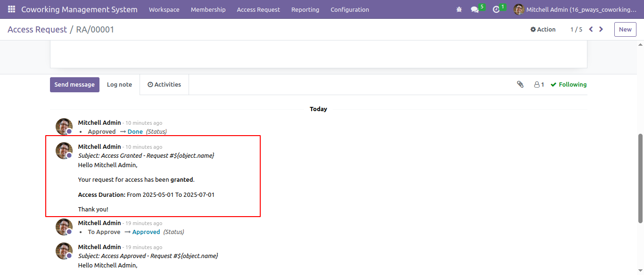Show the followers list icon
The height and width of the screenshot is (275, 644).
pos(539,85)
